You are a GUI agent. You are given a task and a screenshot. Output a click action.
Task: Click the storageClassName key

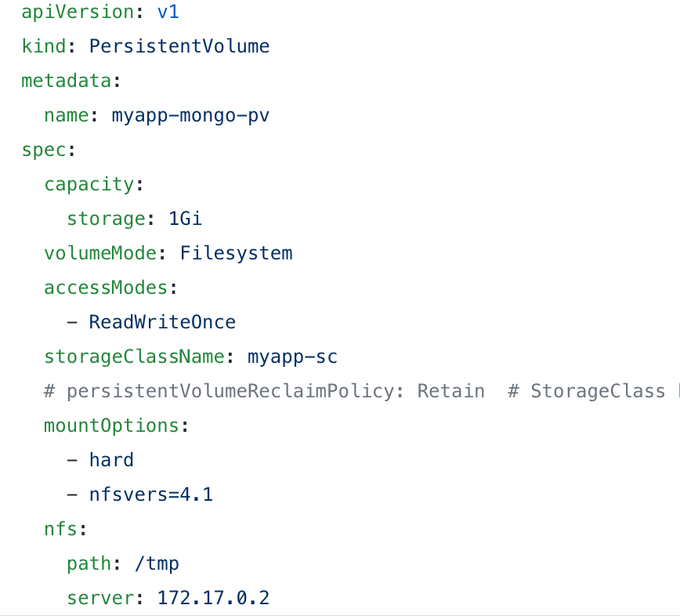(x=135, y=357)
